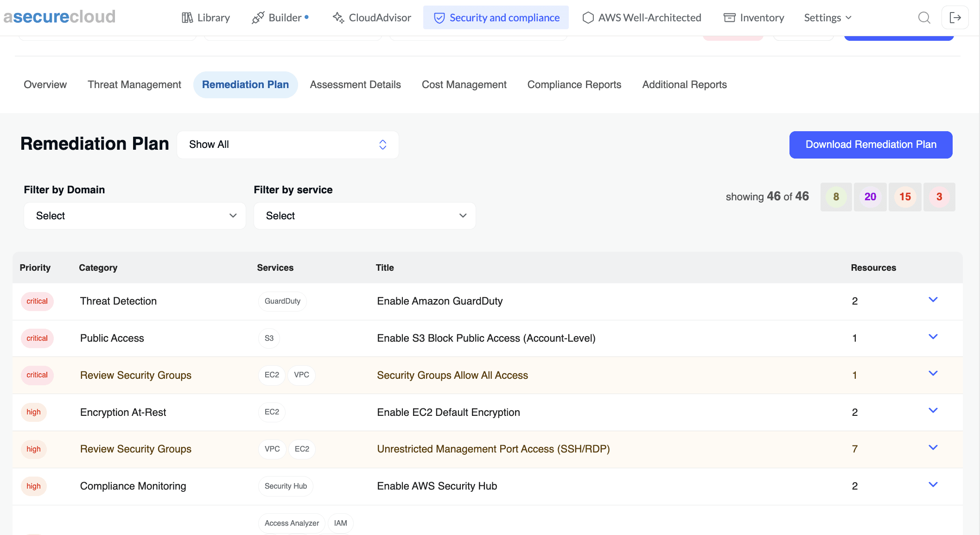Expand the Enable EC2 Default Encryption row
980x535 pixels.
pyautogui.click(x=933, y=410)
